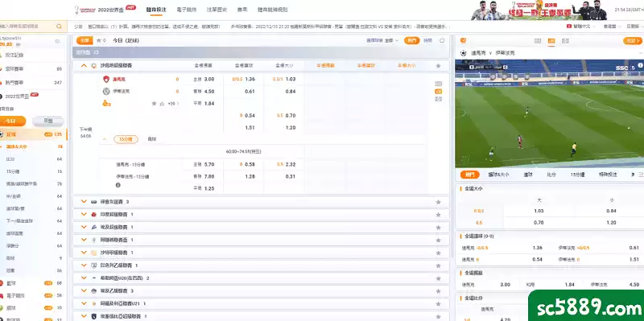Click the refresh icon beside 時間 sort

click(x=442, y=41)
